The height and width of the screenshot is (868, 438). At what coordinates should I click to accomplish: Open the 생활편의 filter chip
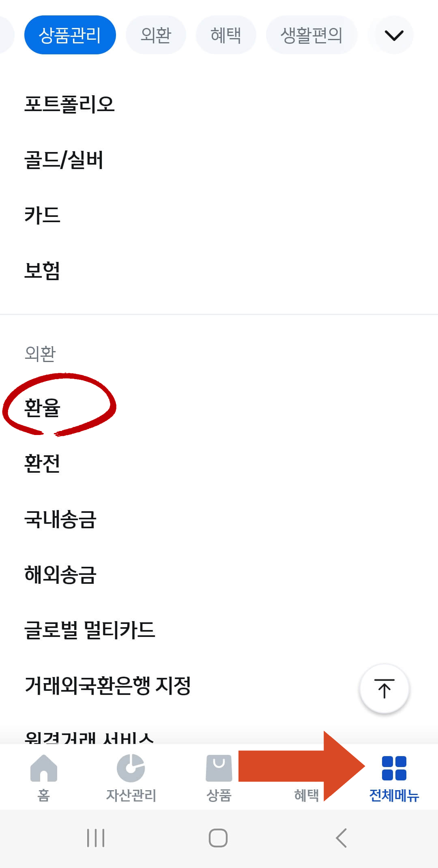[311, 35]
